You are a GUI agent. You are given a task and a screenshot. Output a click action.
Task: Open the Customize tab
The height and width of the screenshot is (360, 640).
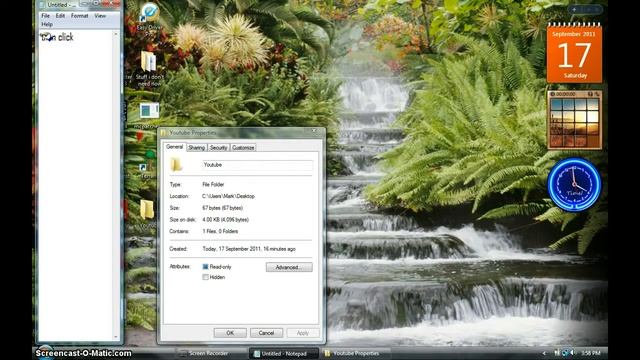coord(243,148)
